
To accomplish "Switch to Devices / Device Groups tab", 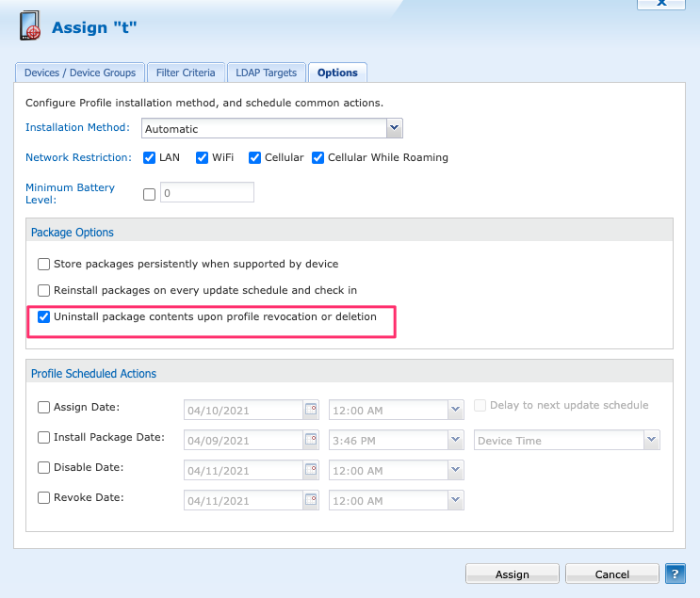I will click(80, 73).
